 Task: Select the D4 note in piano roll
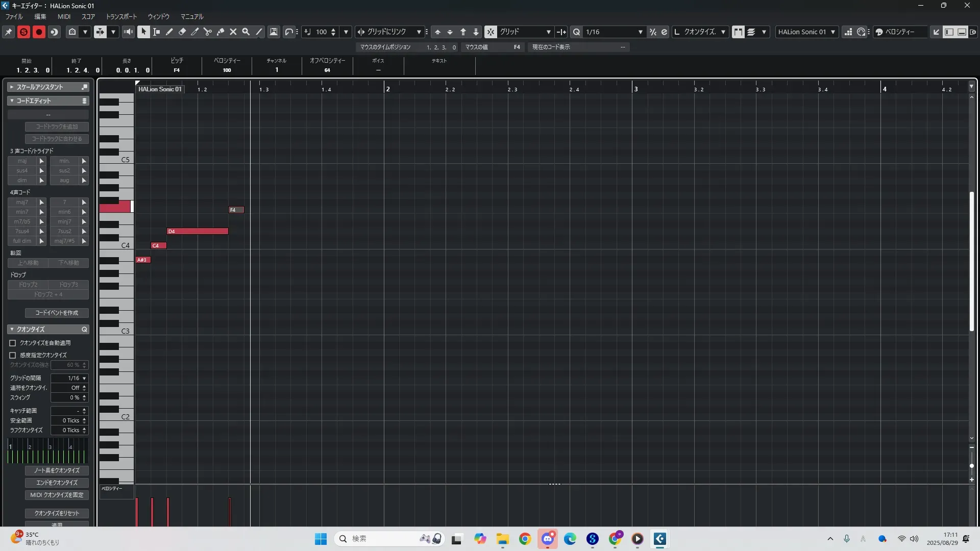pos(198,232)
